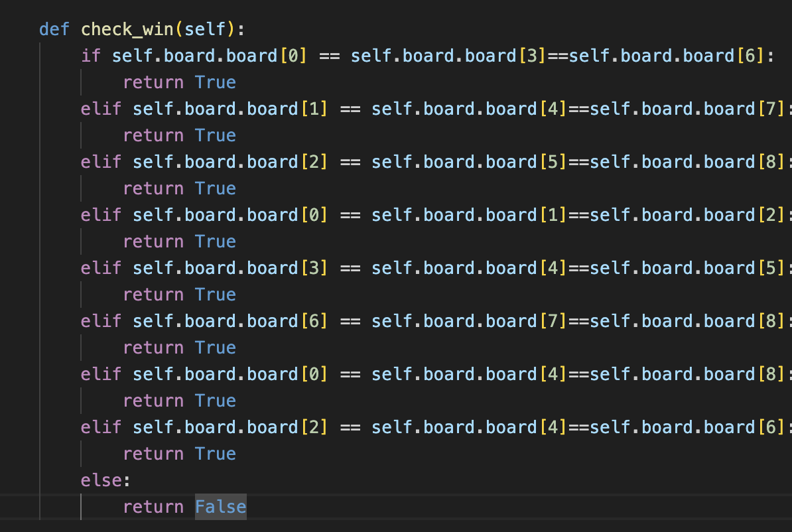Click index 5 in the elif line starting with board[2]
The image size is (792, 532).
click(x=553, y=162)
